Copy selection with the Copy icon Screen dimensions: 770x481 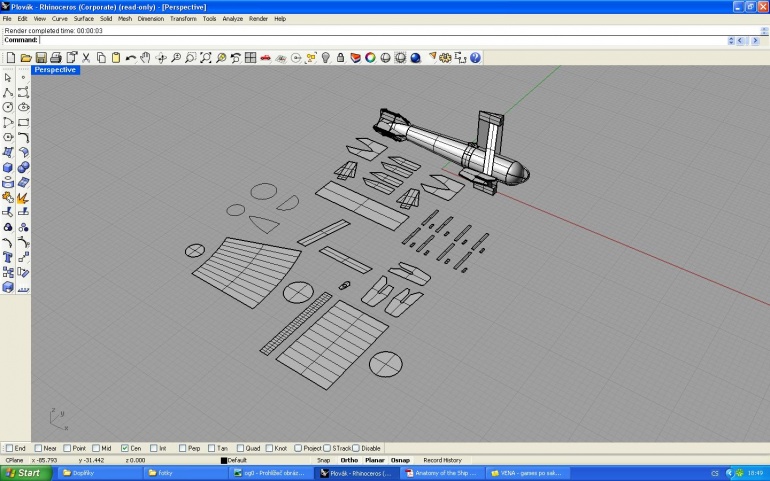point(101,58)
